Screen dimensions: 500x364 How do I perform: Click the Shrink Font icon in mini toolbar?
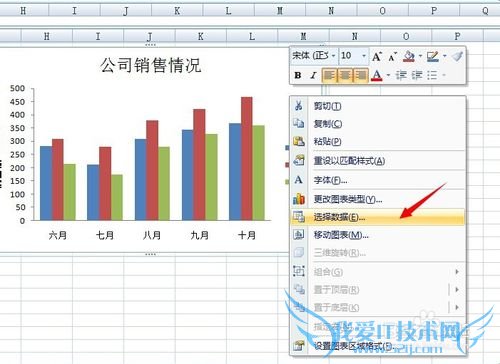[392, 57]
